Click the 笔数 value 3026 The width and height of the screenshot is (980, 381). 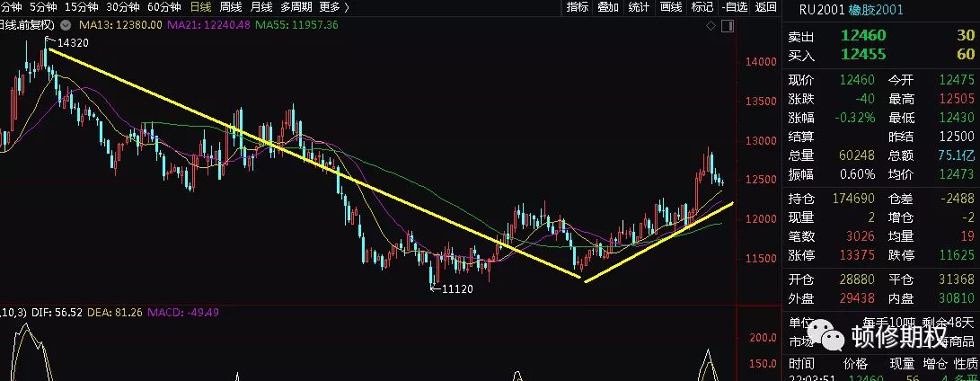[861, 236]
